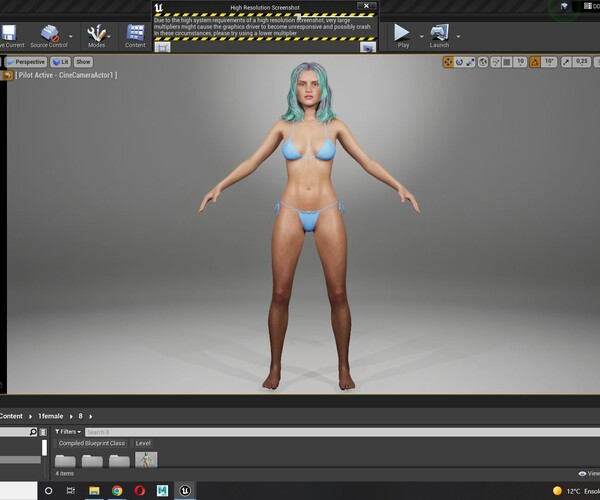This screenshot has width=600, height=500.
Task: Click the Content breadcrumb path item
Action: pos(11,416)
